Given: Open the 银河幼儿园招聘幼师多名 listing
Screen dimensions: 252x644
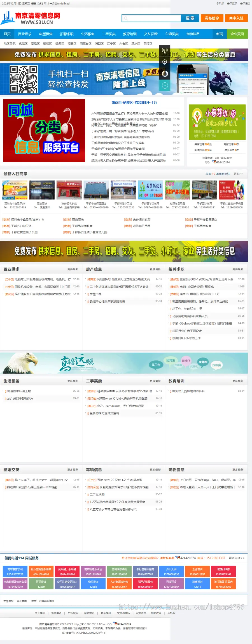Looking at the screenshot, I should (188, 391).
